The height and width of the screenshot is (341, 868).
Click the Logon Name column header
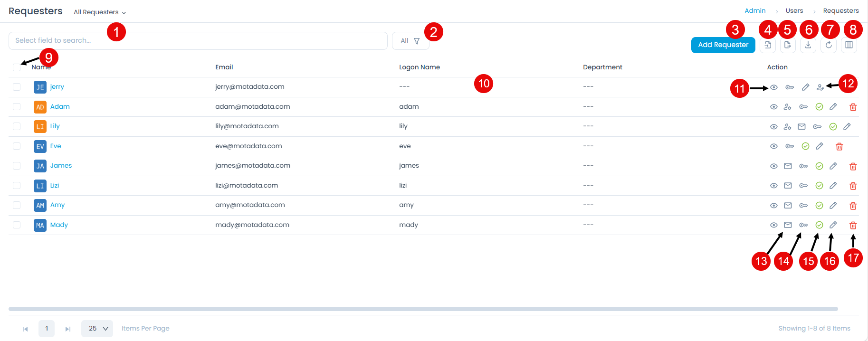420,67
